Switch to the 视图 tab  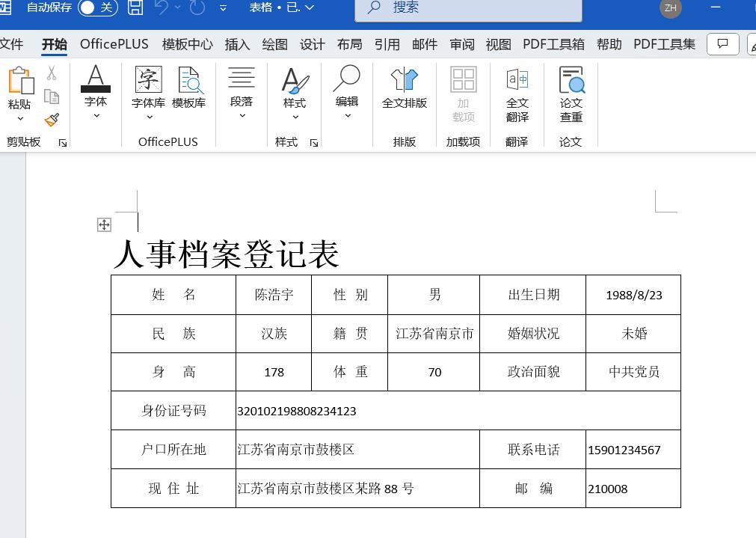coord(499,44)
